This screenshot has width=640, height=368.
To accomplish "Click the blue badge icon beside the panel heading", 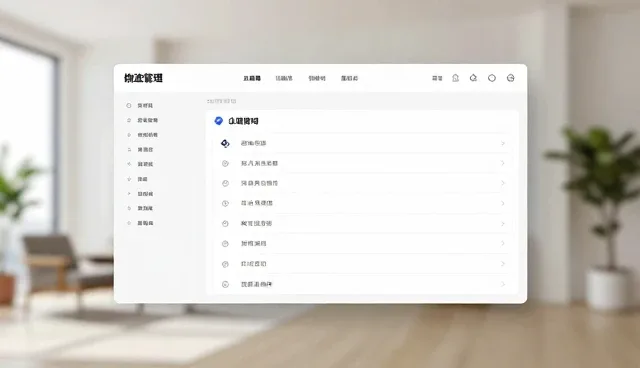I will tap(219, 121).
